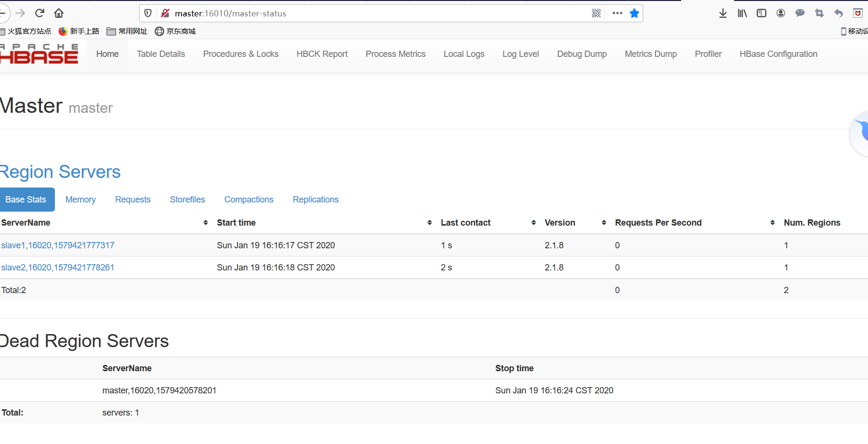Select the Home nav item
This screenshot has height=444, width=868.
pyautogui.click(x=107, y=54)
